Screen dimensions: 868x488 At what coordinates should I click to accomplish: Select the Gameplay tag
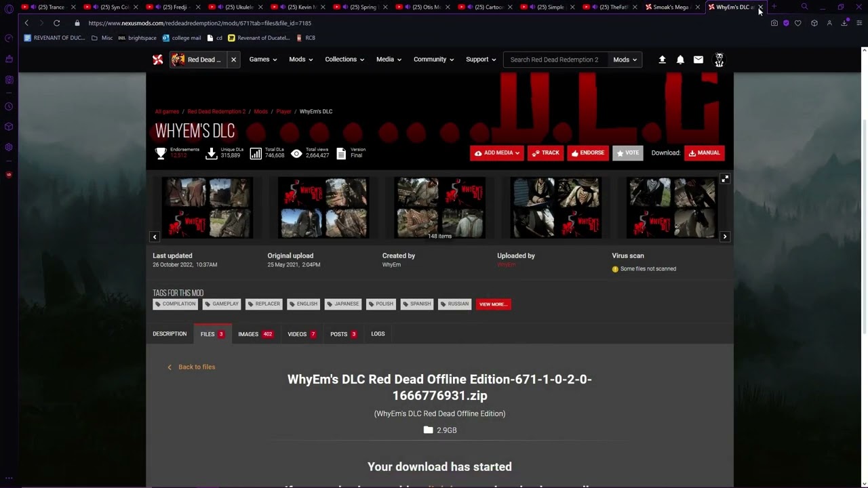click(222, 304)
